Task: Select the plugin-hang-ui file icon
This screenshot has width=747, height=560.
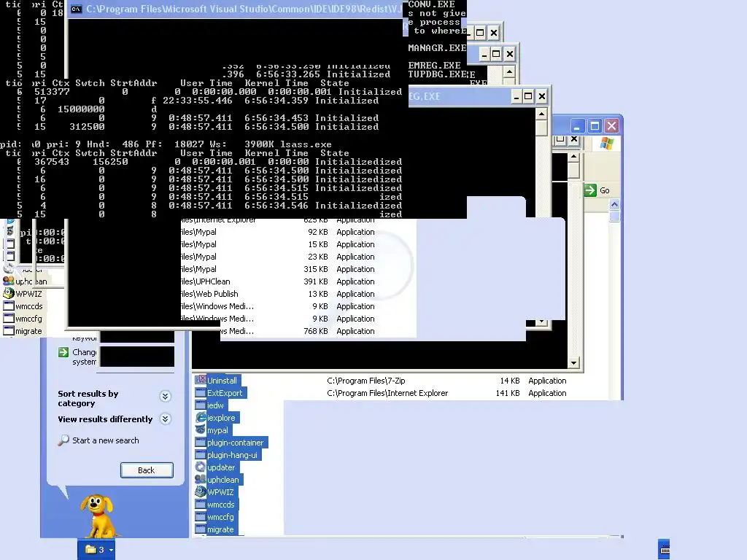Action: [201, 454]
